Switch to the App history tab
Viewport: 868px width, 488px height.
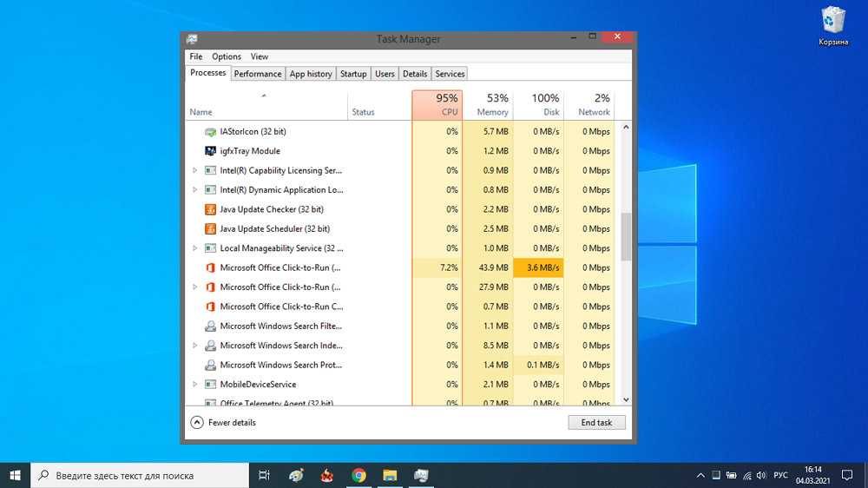coord(311,74)
